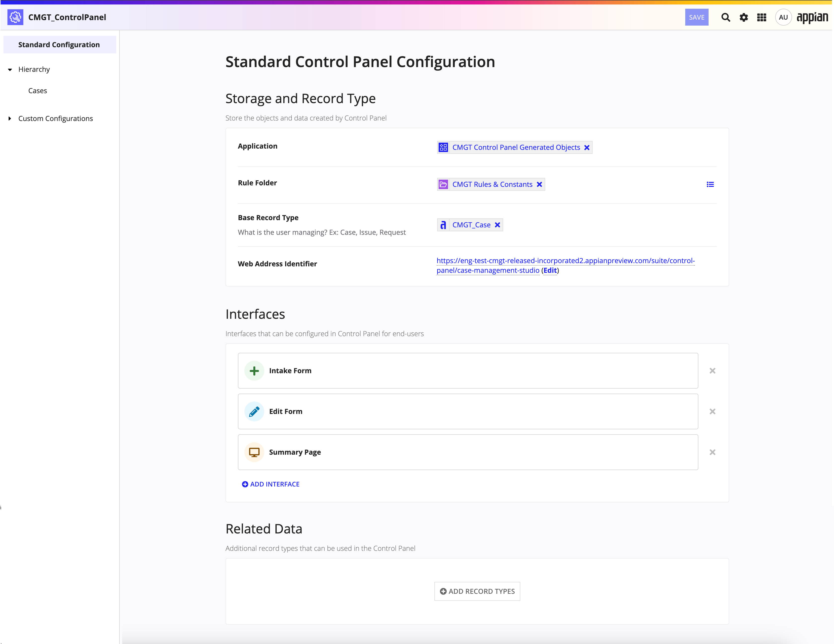Screen dimensions: 834x644
Task: Open the folder browse list icon
Action: [710, 185]
